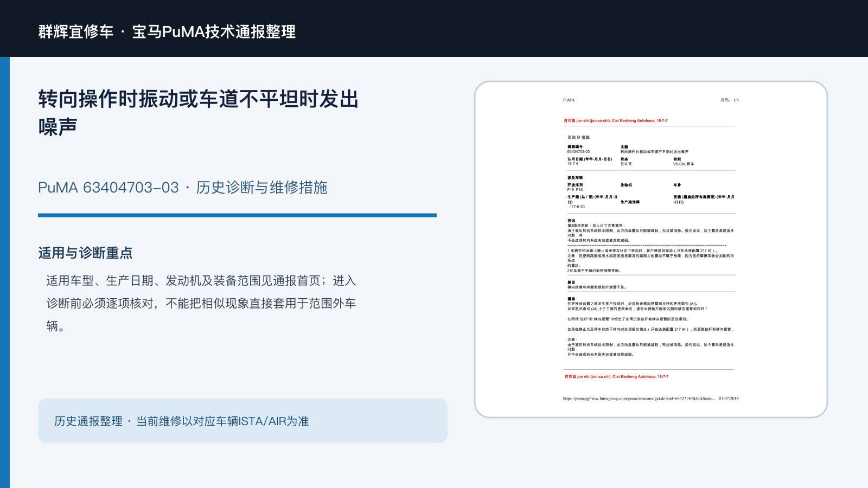Select the main heading 转向操作时振动或车道不平坦时发出噪声
The image size is (868, 488).
(x=199, y=113)
